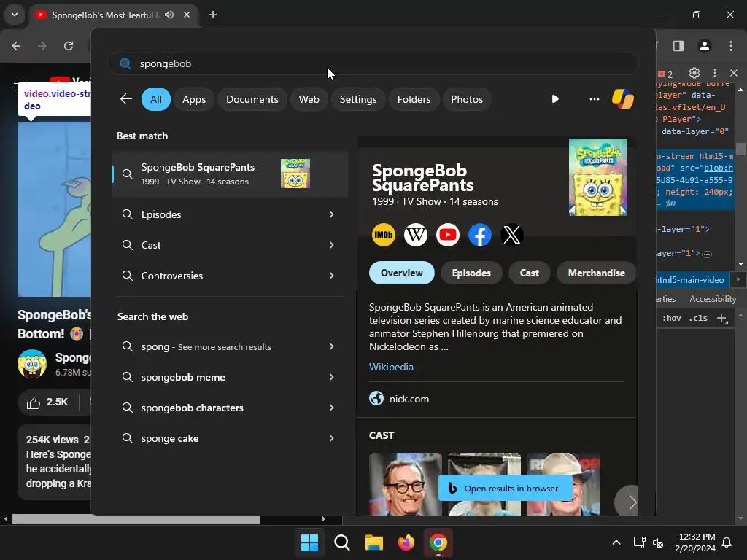Switch to Cast pill in preview
Viewport: 747px width, 560px height.
(530, 273)
